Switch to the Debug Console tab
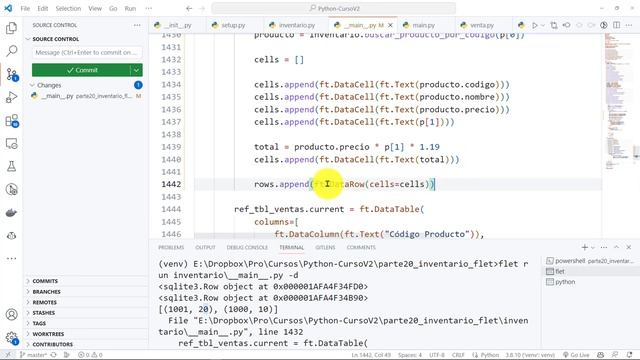Image resolution: width=640 pixels, height=360 pixels. pos(247,247)
